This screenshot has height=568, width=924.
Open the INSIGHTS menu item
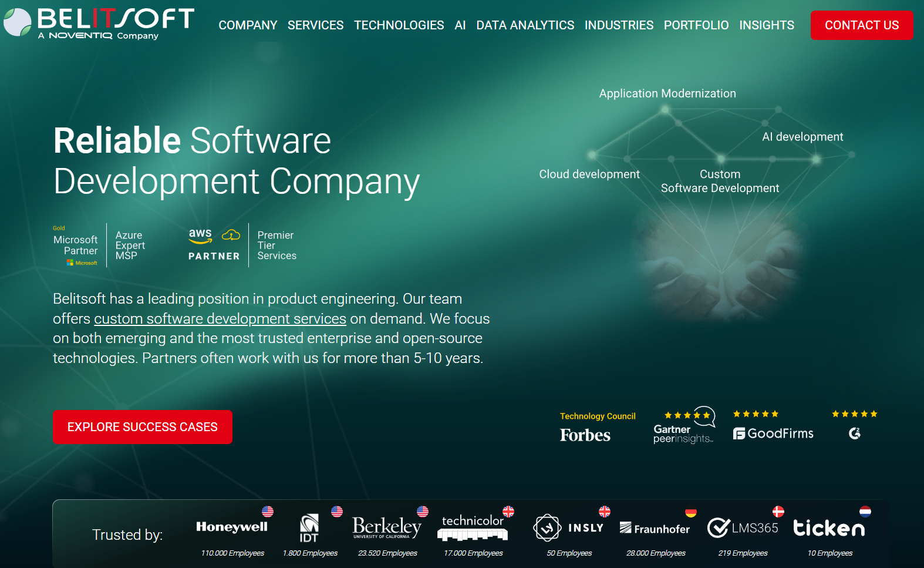pos(767,25)
